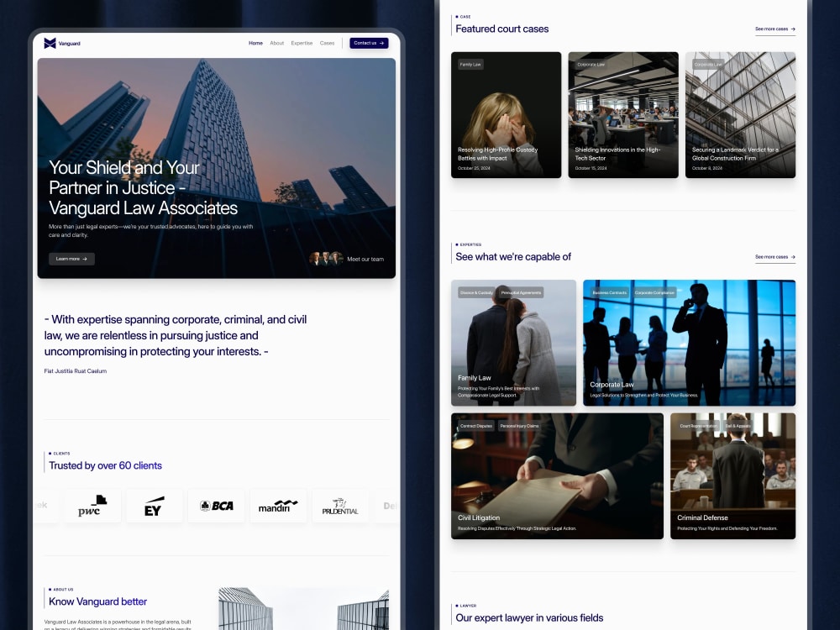The height and width of the screenshot is (630, 840).
Task: Click the team avatars next to Meet our team
Action: coord(326,259)
